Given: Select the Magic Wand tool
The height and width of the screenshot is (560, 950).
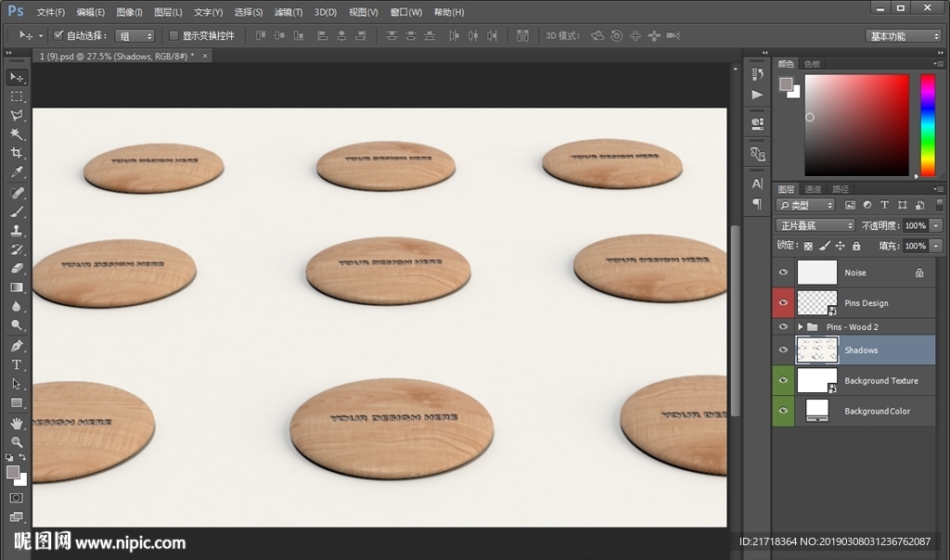Looking at the screenshot, I should coord(17,134).
